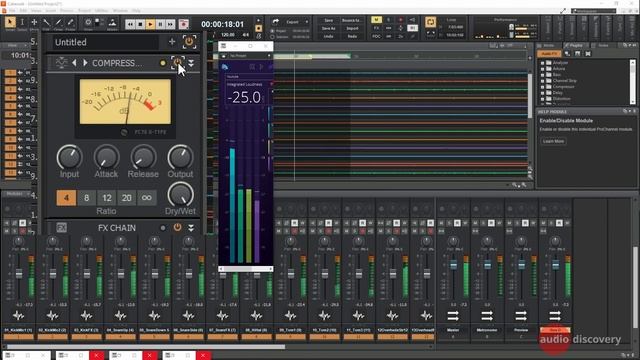The image size is (640, 360).
Task: Adjust the compressor Release knob
Action: pos(143,158)
